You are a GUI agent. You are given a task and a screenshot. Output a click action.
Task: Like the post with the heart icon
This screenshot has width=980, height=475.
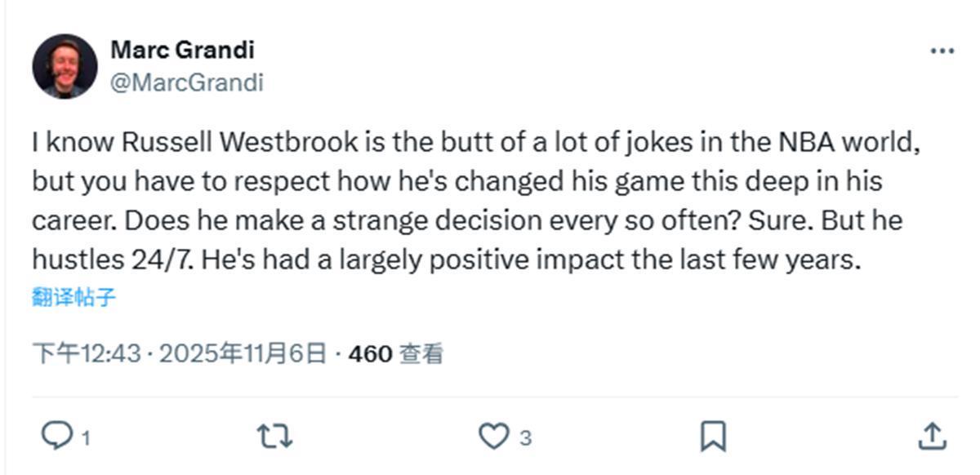click(492, 437)
